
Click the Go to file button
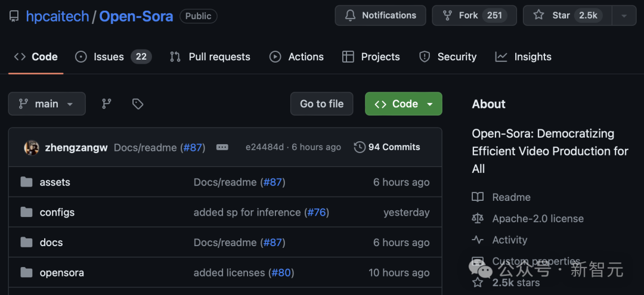321,104
